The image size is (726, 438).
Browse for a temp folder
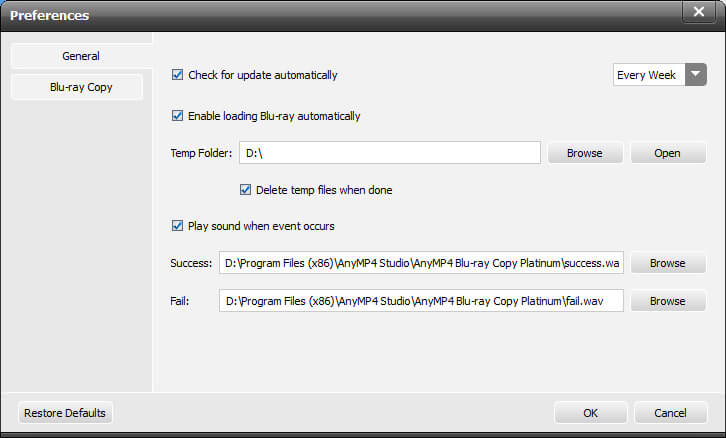coord(584,153)
